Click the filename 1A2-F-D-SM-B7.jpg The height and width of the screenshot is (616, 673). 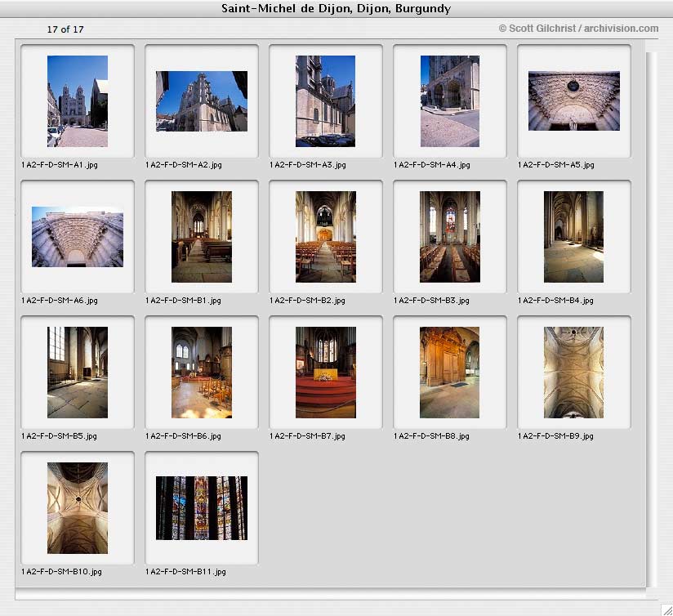307,436
